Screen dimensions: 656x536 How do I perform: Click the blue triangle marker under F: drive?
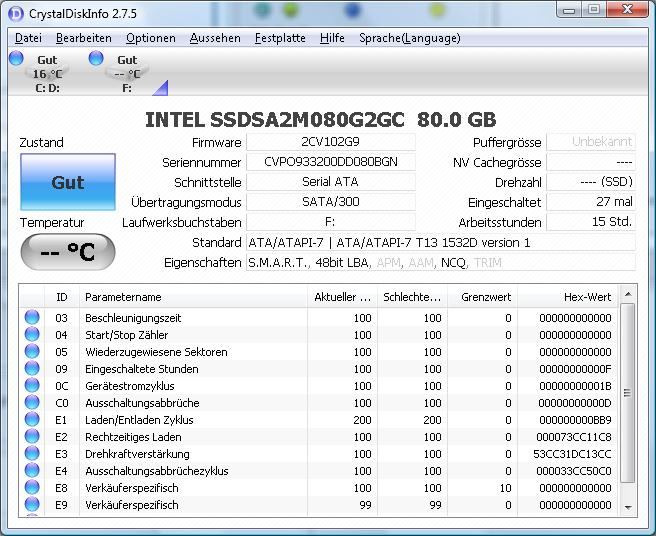point(161,88)
